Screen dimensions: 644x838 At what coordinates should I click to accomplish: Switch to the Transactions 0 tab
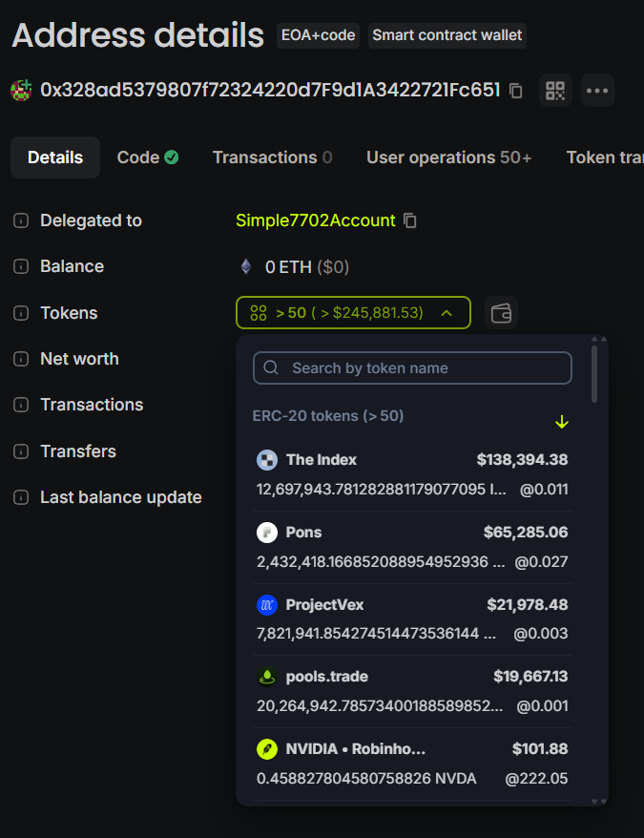pos(273,157)
